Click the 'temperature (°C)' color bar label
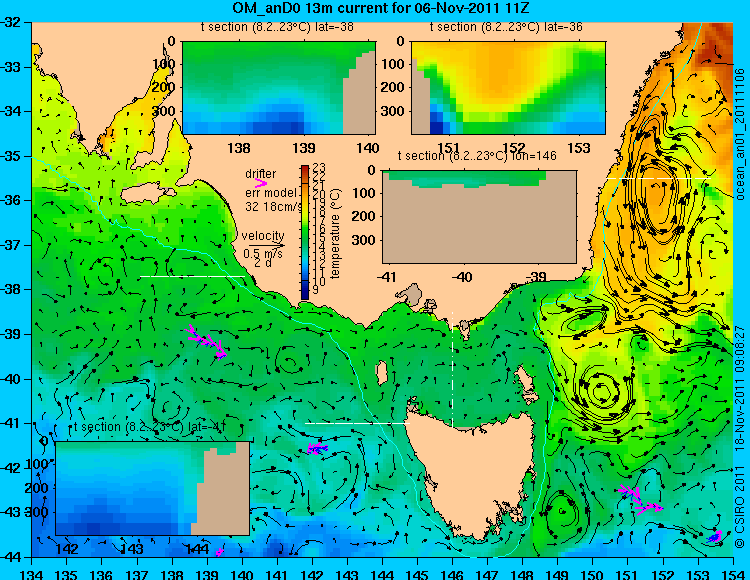 335,233
